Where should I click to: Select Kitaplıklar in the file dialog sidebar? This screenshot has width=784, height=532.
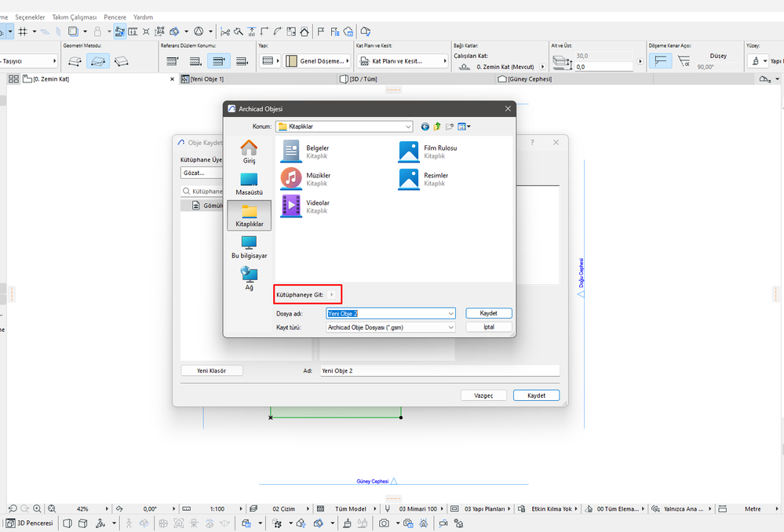pos(249,216)
